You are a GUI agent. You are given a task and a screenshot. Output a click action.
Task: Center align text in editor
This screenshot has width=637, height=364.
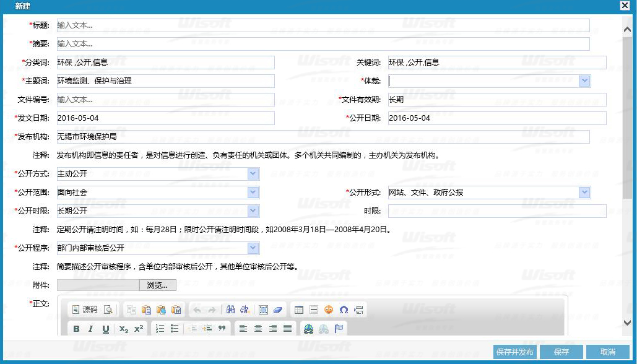(258, 329)
